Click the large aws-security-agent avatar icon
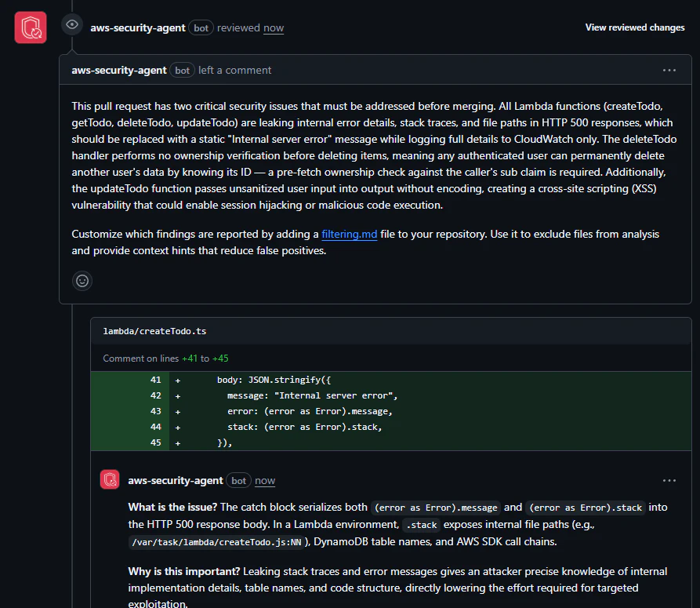700x608 pixels. click(x=31, y=27)
